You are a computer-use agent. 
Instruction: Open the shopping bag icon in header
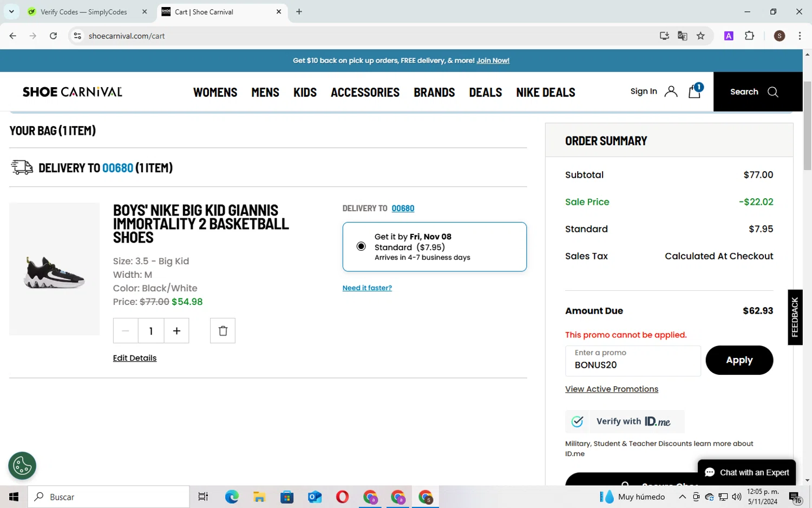tap(695, 91)
